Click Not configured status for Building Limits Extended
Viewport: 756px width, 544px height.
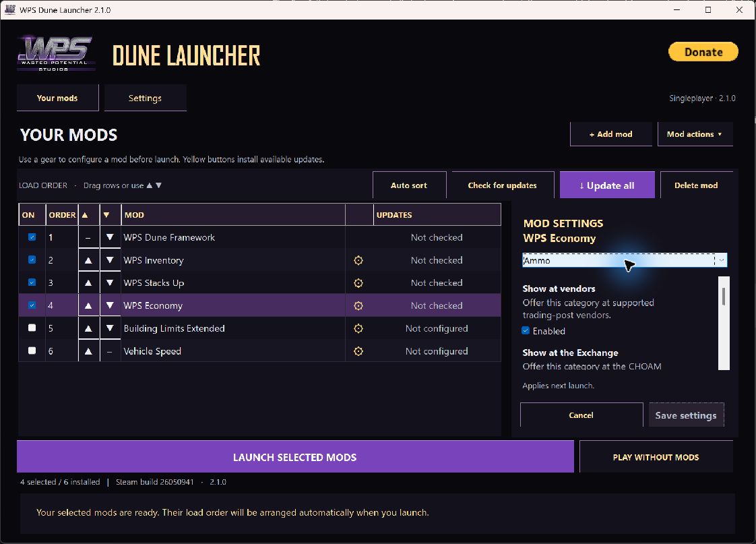pyautogui.click(x=437, y=328)
